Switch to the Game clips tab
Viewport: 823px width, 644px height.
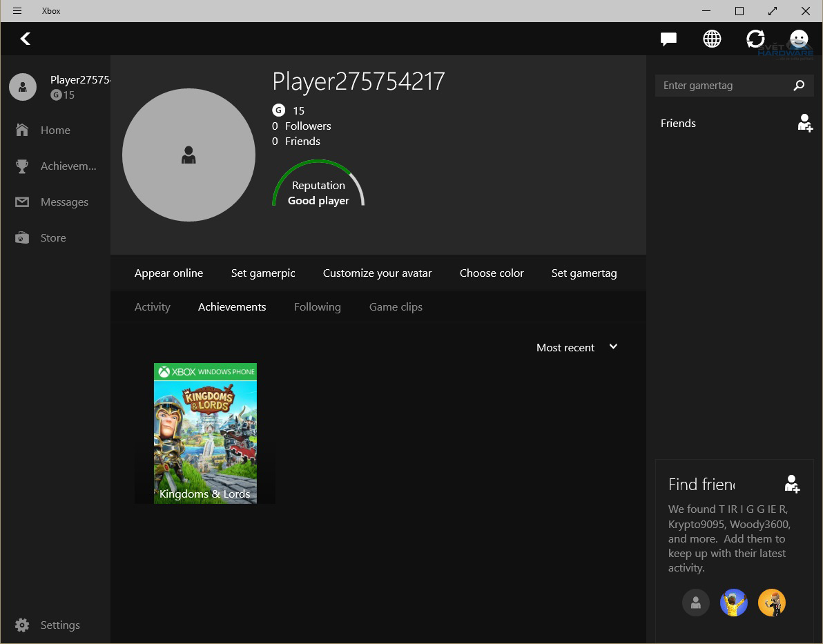(x=396, y=307)
